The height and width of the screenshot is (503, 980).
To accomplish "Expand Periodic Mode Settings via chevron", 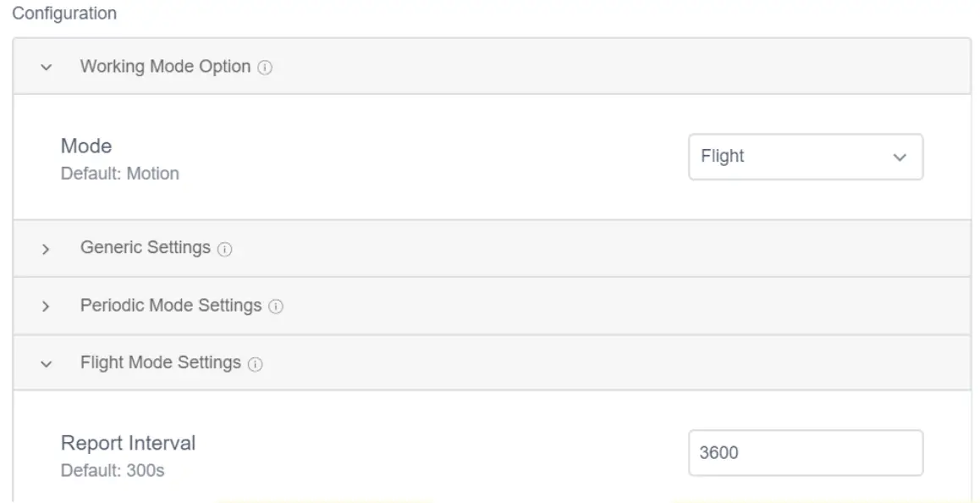I will click(x=46, y=307).
